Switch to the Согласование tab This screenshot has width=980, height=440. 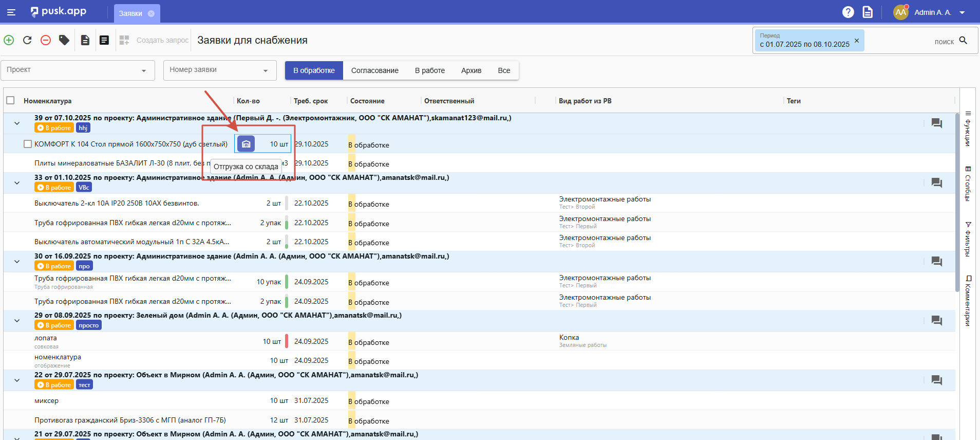click(x=374, y=70)
